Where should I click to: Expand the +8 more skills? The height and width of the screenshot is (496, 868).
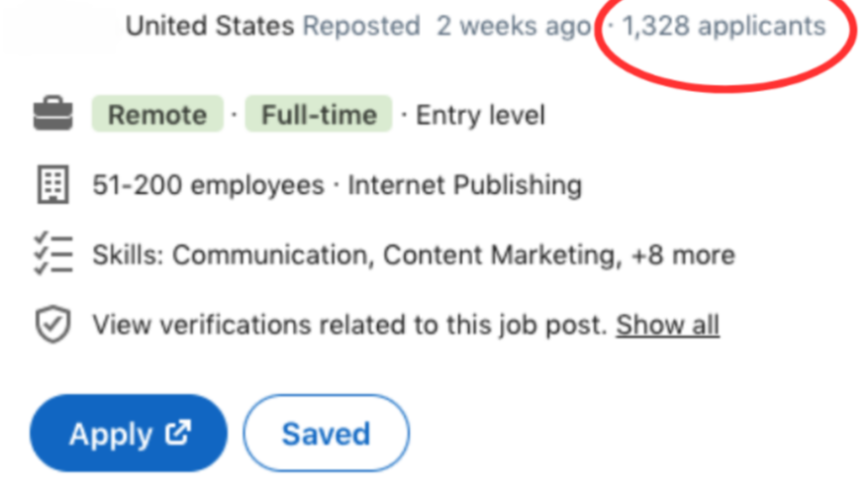[x=683, y=255]
